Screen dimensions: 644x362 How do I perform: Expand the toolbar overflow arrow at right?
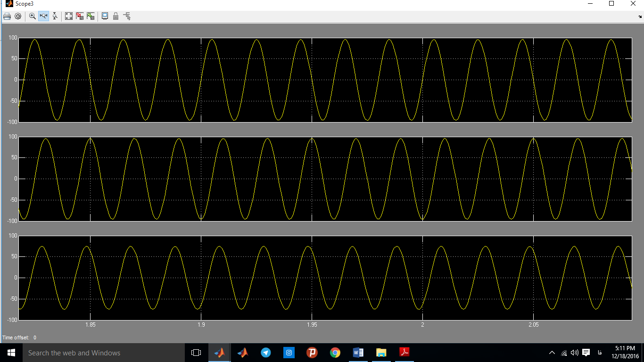(640, 16)
